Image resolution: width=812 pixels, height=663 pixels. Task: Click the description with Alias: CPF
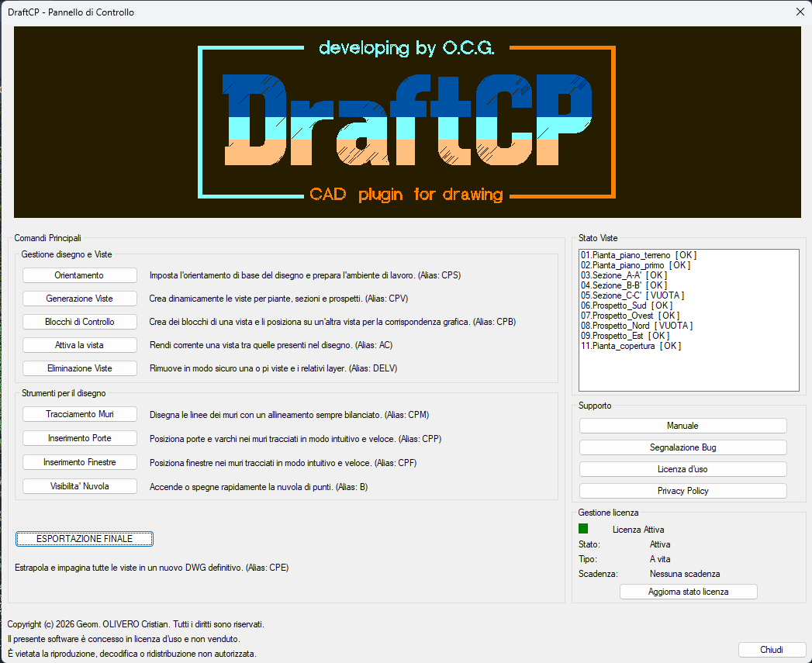tap(283, 463)
